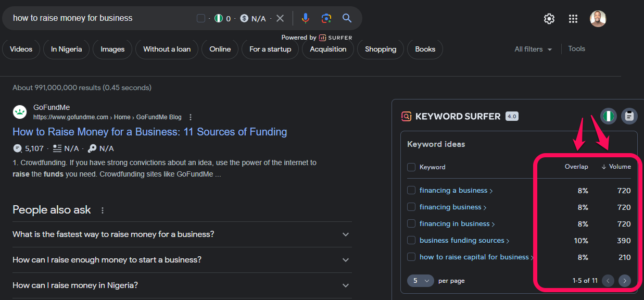The height and width of the screenshot is (300, 644).
Task: Expand 'How can I raise enough money' question
Action: pos(182,260)
